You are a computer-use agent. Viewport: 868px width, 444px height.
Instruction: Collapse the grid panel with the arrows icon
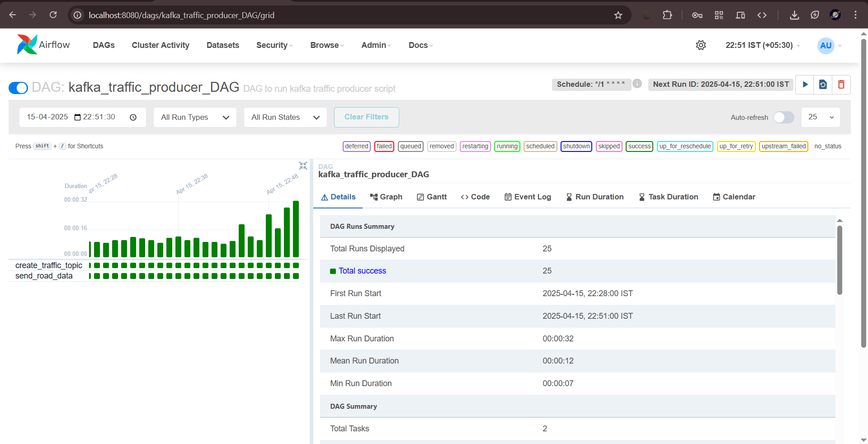(302, 165)
